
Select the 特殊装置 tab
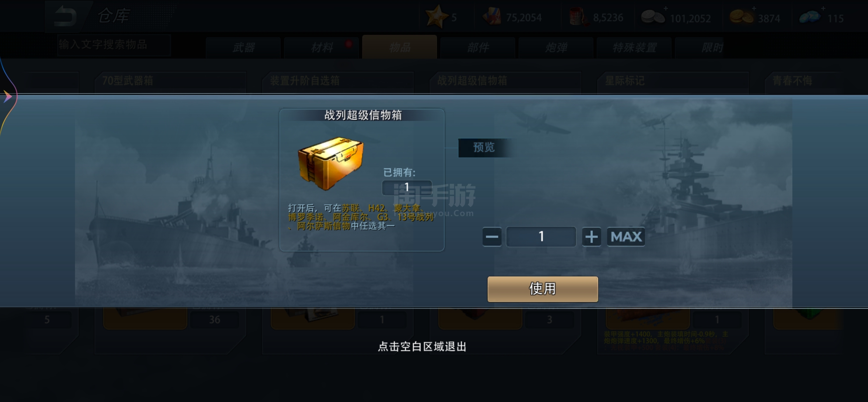[634, 48]
